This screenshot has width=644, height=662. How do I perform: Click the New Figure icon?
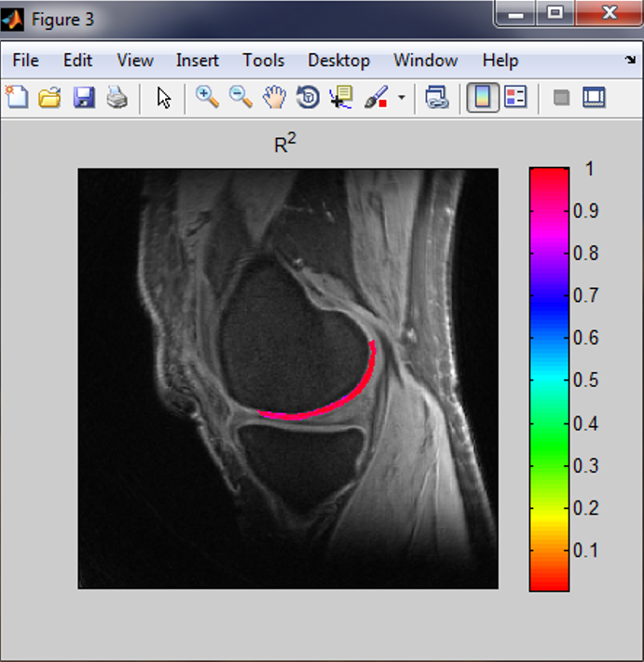(16, 97)
